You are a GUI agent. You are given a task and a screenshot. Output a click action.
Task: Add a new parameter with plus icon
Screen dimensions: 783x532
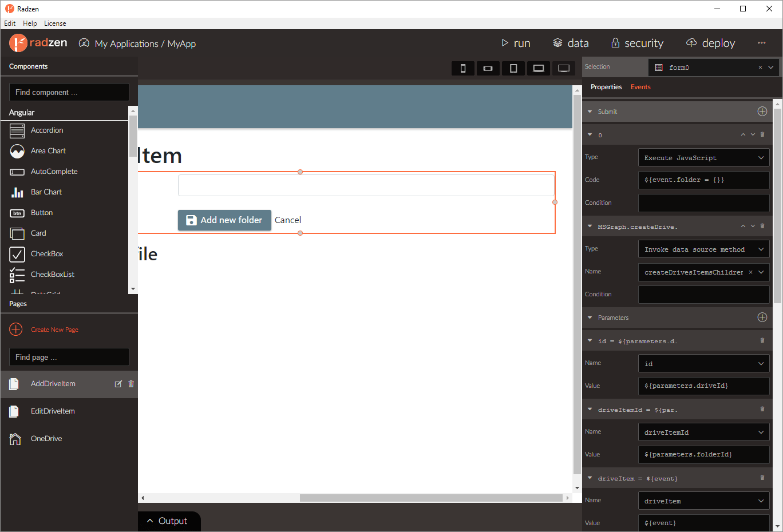click(762, 317)
